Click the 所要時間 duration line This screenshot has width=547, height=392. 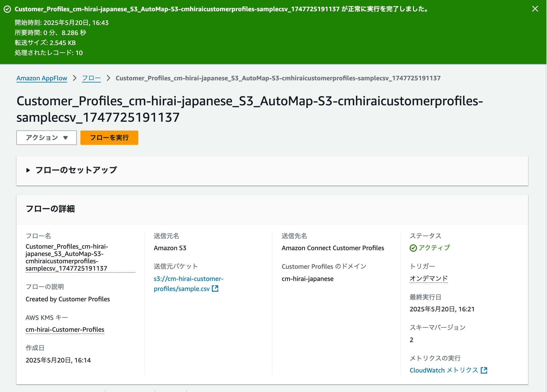click(x=51, y=33)
